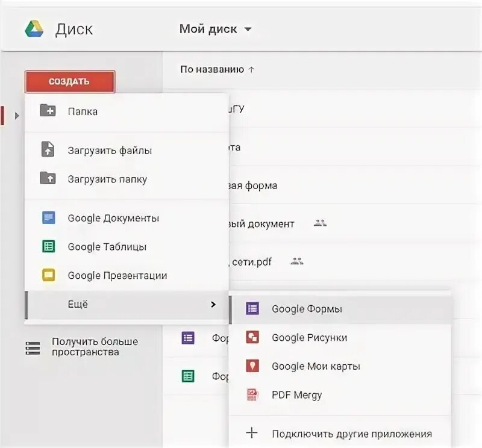Viewport: 482px width, 448px height.
Task: Open the сети.pdf file row
Action: [x=355, y=261]
